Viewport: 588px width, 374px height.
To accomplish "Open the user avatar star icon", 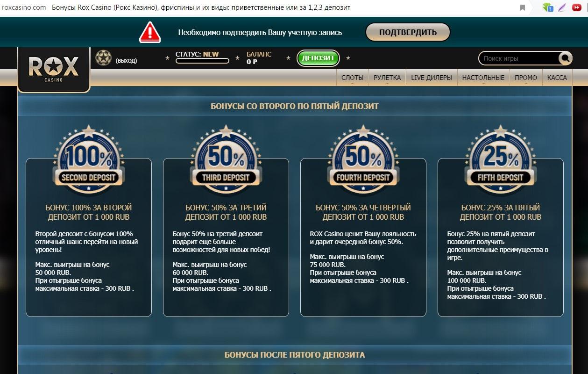I will tap(103, 58).
